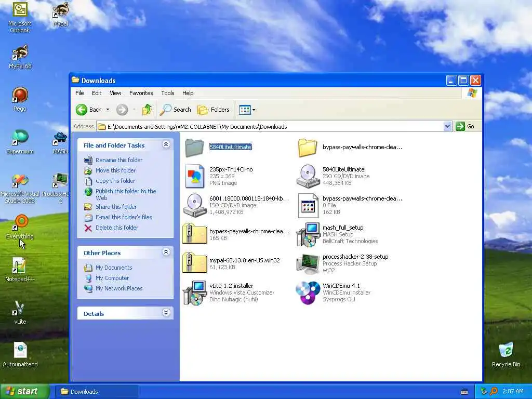This screenshot has width=532, height=399.
Task: Open the Help menu
Action: [x=188, y=93]
